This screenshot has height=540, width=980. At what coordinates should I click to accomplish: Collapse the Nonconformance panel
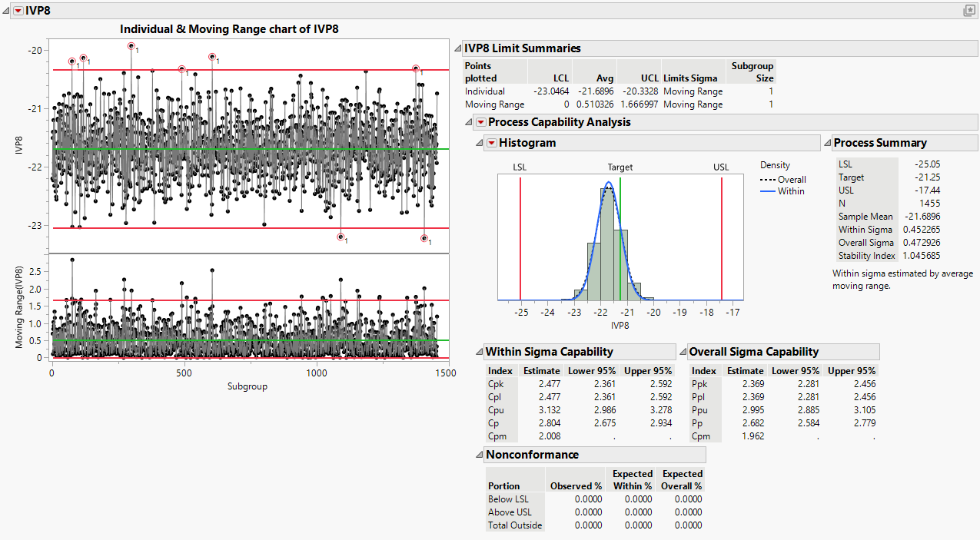coord(478,454)
